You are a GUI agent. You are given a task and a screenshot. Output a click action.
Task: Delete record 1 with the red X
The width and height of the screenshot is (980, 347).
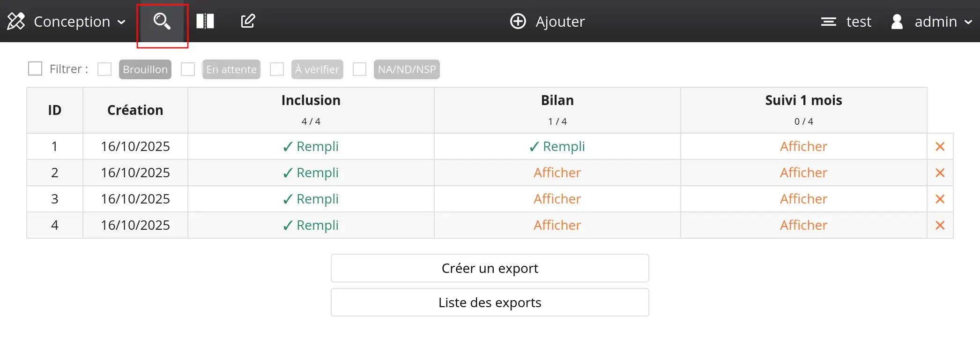[x=940, y=147]
